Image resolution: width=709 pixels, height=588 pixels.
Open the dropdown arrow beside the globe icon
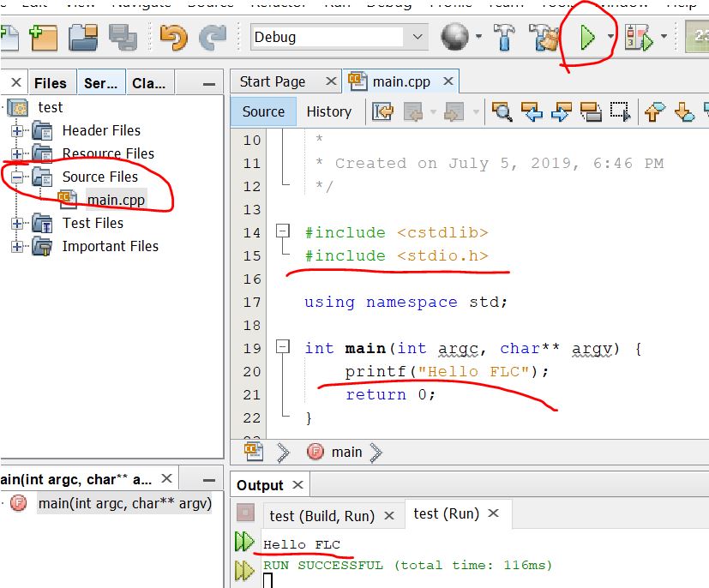coord(478,37)
